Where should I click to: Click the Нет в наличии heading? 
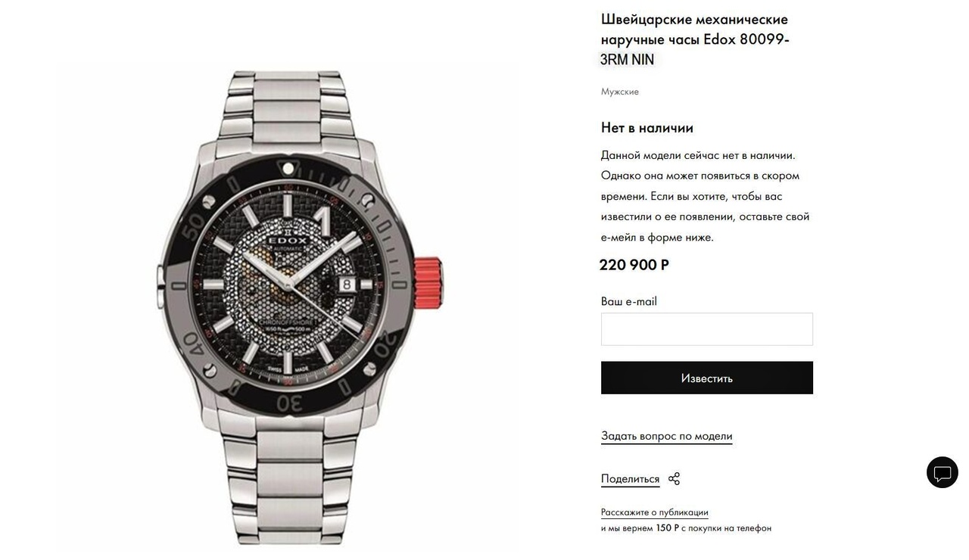[647, 128]
